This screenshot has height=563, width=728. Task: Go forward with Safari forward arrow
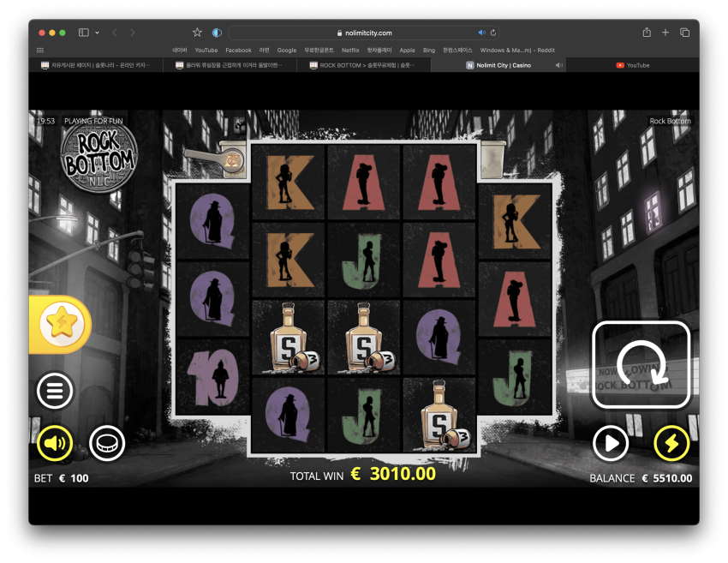click(x=133, y=33)
